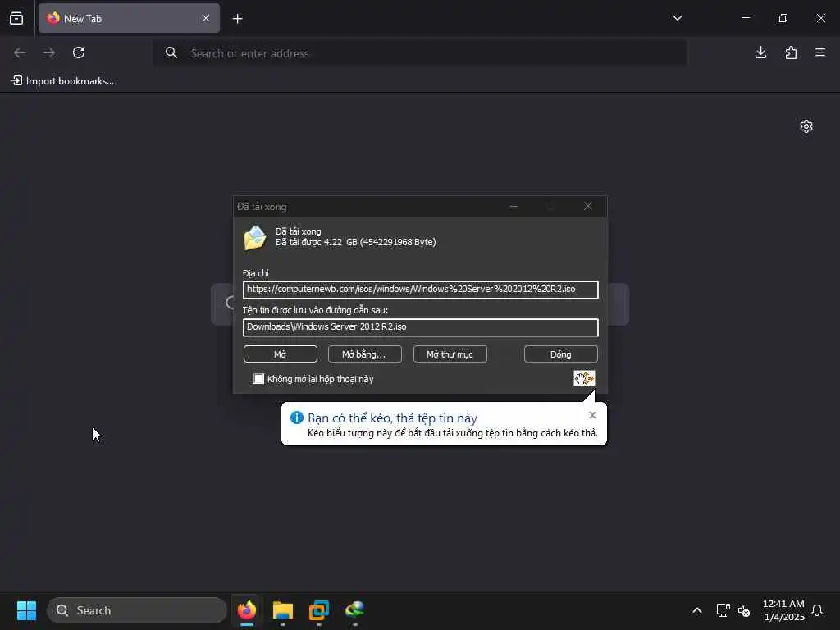Show hidden system tray icons
This screenshot has height=630, width=840.
click(697, 610)
